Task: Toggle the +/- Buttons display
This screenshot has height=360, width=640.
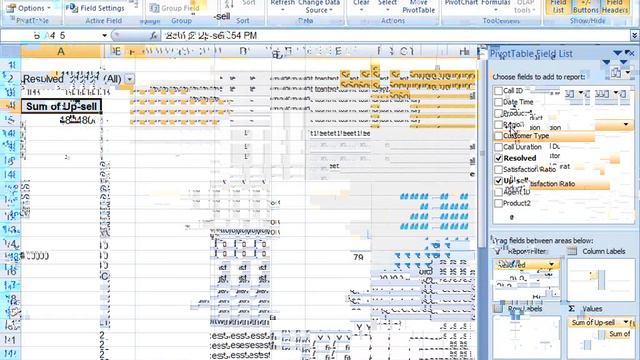Action: (585, 7)
